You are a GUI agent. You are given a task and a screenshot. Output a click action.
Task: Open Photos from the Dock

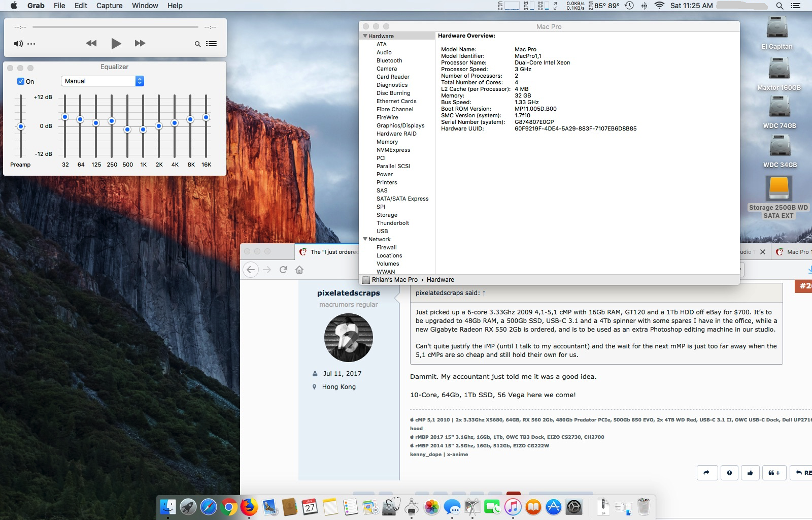coord(432,507)
